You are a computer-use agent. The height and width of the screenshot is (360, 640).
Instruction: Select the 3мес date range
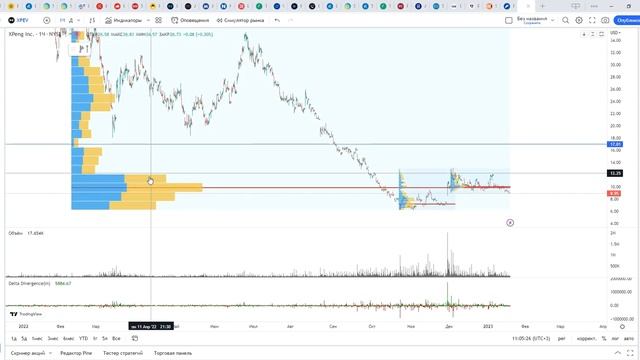click(53, 338)
